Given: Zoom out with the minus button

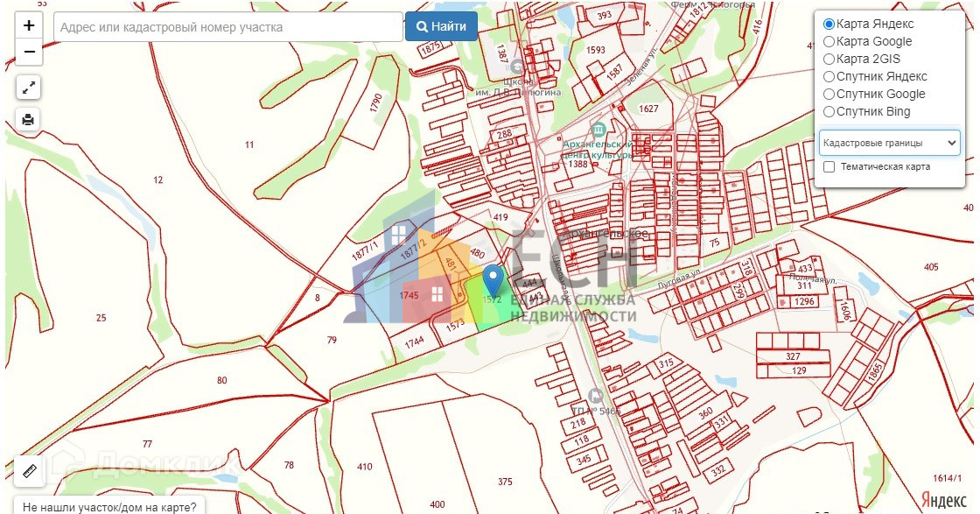Looking at the screenshot, I should click(x=29, y=52).
